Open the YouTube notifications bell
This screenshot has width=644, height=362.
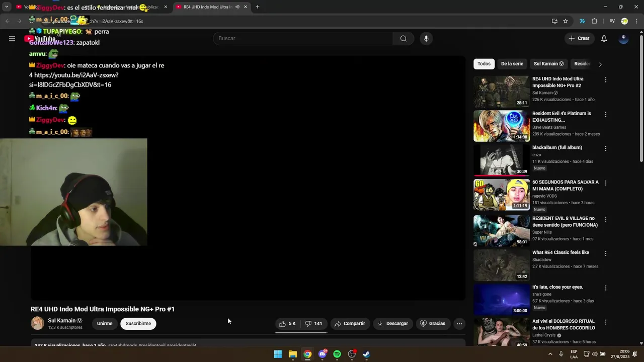(604, 38)
